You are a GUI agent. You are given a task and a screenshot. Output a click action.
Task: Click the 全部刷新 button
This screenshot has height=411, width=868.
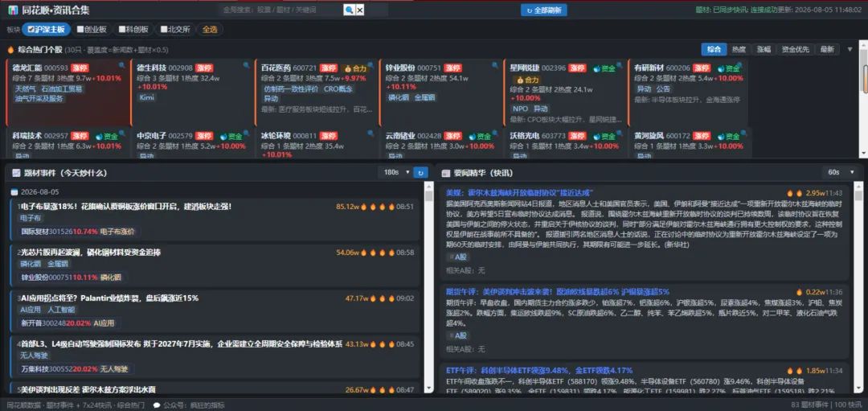pyautogui.click(x=543, y=10)
